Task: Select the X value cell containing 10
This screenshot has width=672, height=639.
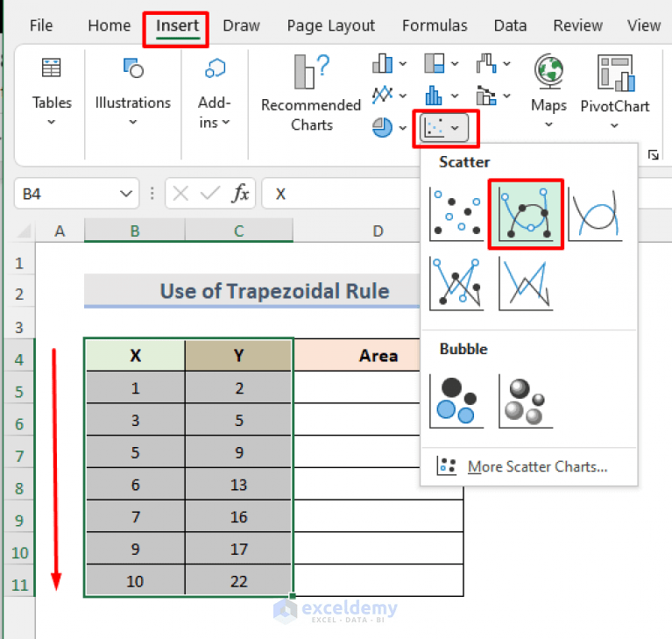Action: click(135, 581)
